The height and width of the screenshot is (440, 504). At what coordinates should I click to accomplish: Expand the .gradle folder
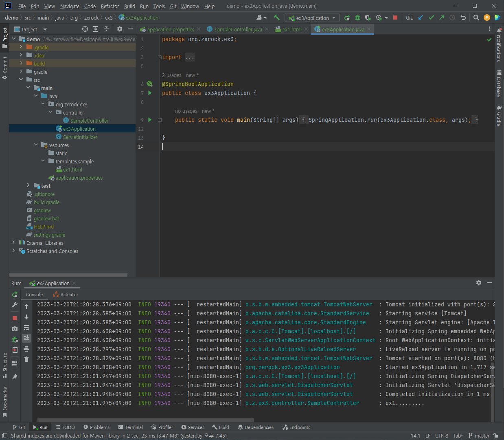tap(21, 47)
